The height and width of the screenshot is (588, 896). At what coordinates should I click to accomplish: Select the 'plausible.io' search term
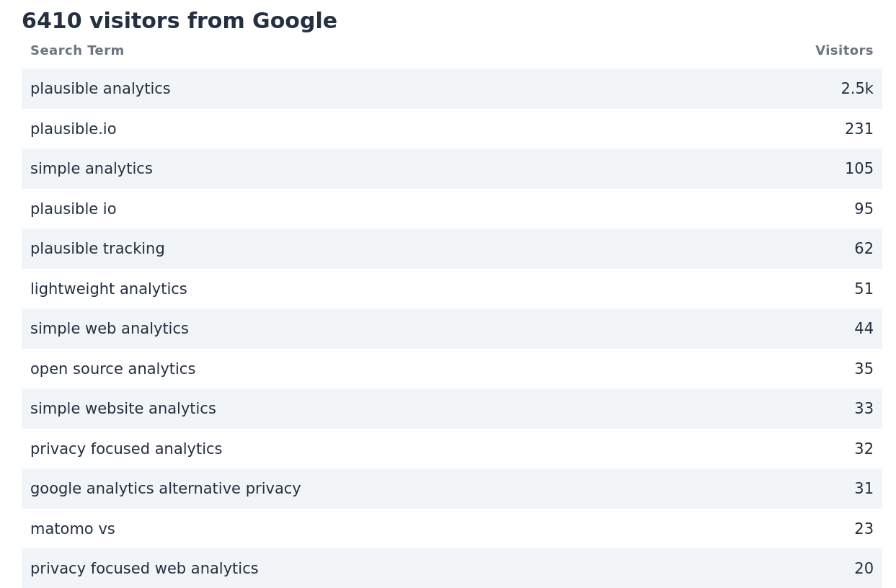coord(73,128)
